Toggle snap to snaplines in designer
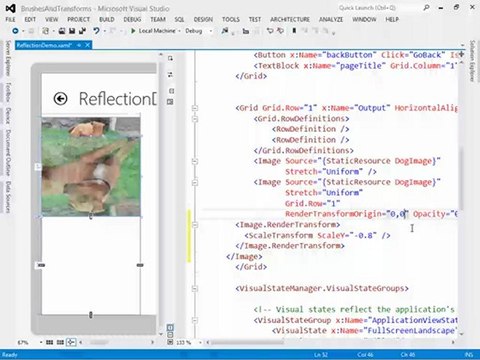 point(71,342)
